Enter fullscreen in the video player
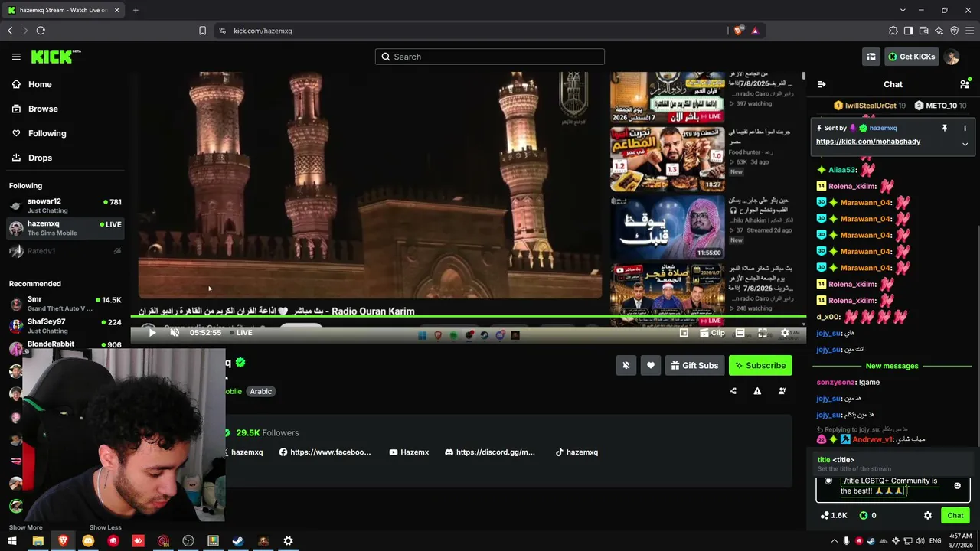The height and width of the screenshot is (551, 980). click(763, 333)
